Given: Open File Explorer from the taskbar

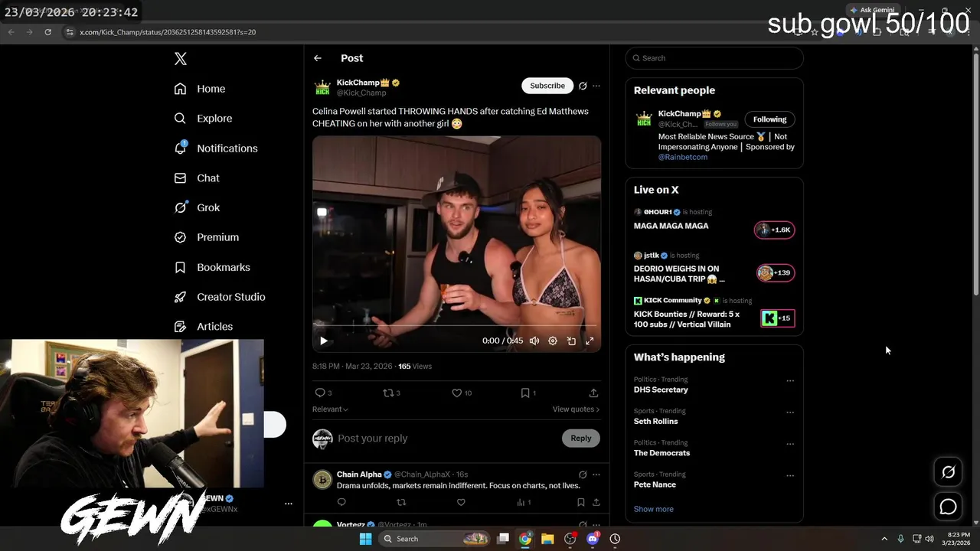Looking at the screenshot, I should pos(547,539).
